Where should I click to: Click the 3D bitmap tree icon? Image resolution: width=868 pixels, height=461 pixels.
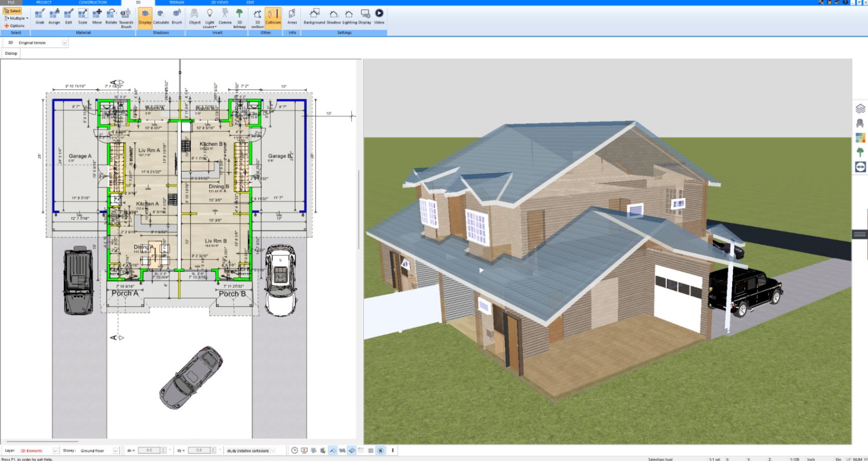coord(240,18)
